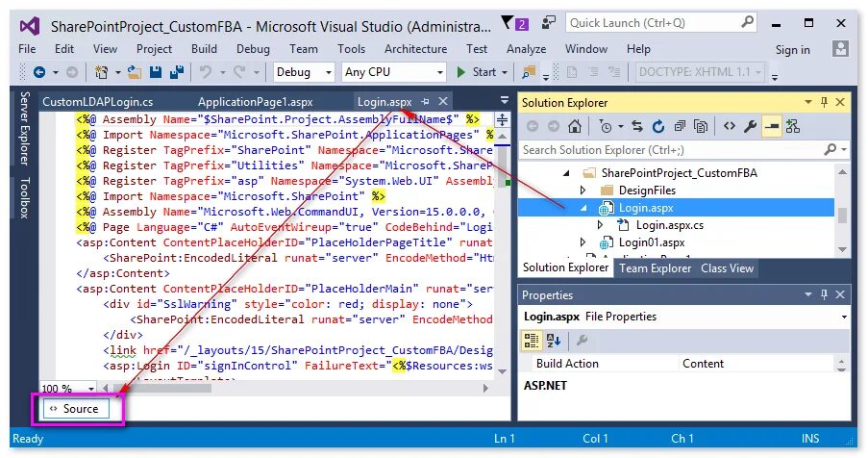Open the 100 % zoom dropdown
The height and width of the screenshot is (458, 868).
pos(91,388)
